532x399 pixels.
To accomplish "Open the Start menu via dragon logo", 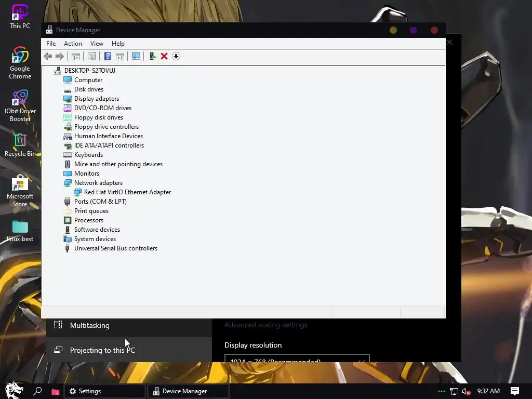I will [14, 391].
